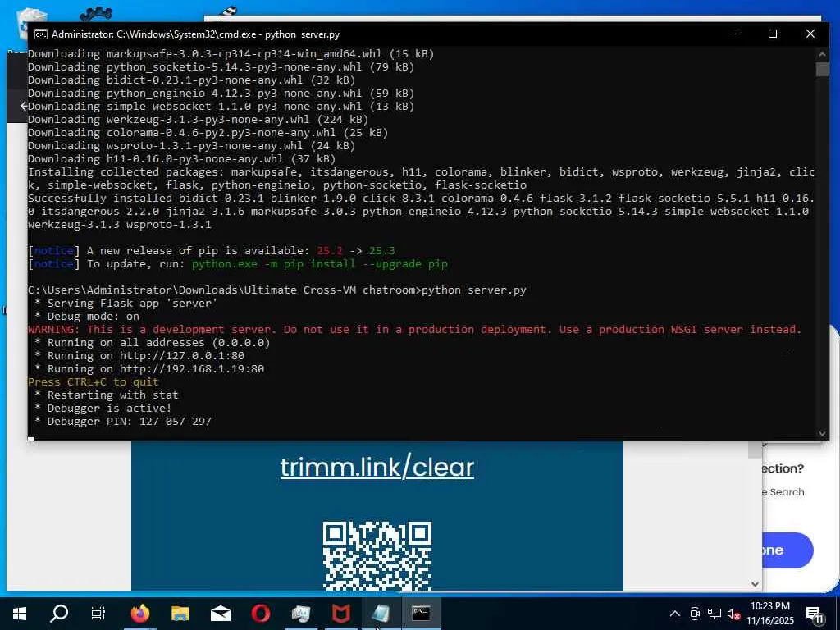This screenshot has width=840, height=630.
Task: Open the taskbar Search magnifier
Action: click(x=59, y=614)
